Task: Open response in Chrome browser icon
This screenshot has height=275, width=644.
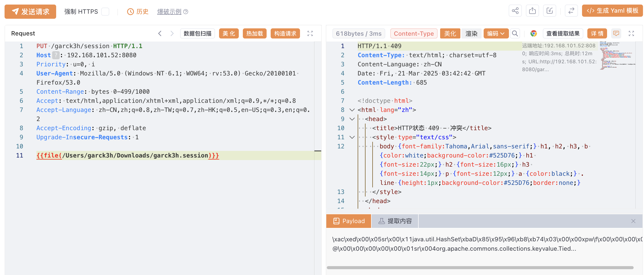Action: coord(533,33)
